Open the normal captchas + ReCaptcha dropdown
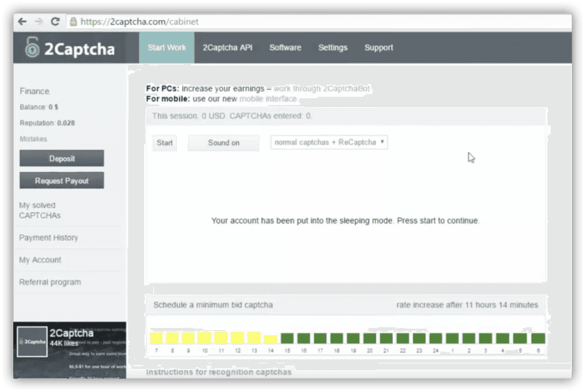 [x=329, y=143]
